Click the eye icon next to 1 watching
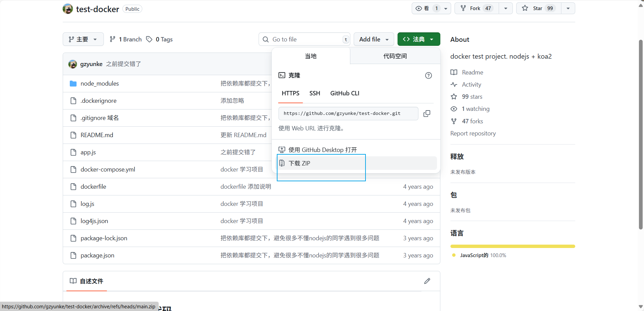This screenshot has height=311, width=644. click(x=454, y=109)
